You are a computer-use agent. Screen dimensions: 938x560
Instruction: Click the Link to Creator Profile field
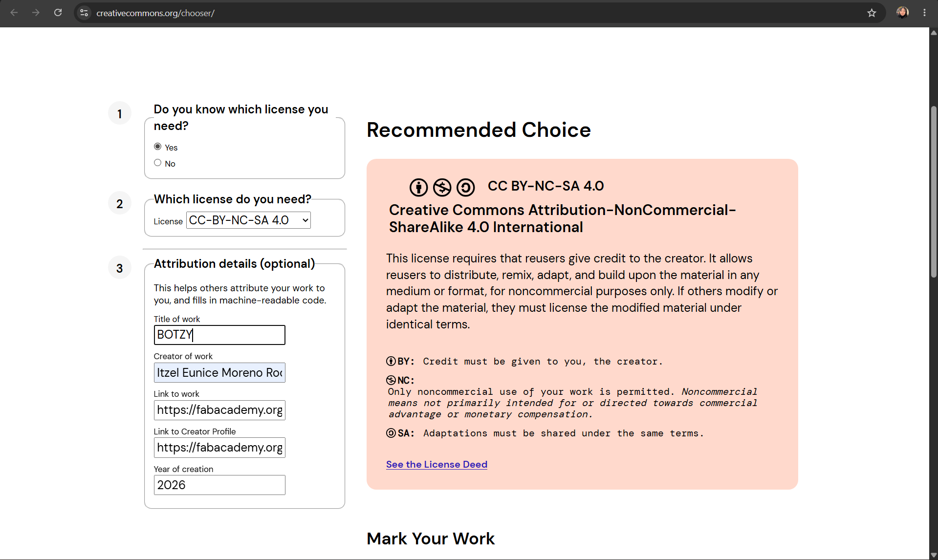219,448
